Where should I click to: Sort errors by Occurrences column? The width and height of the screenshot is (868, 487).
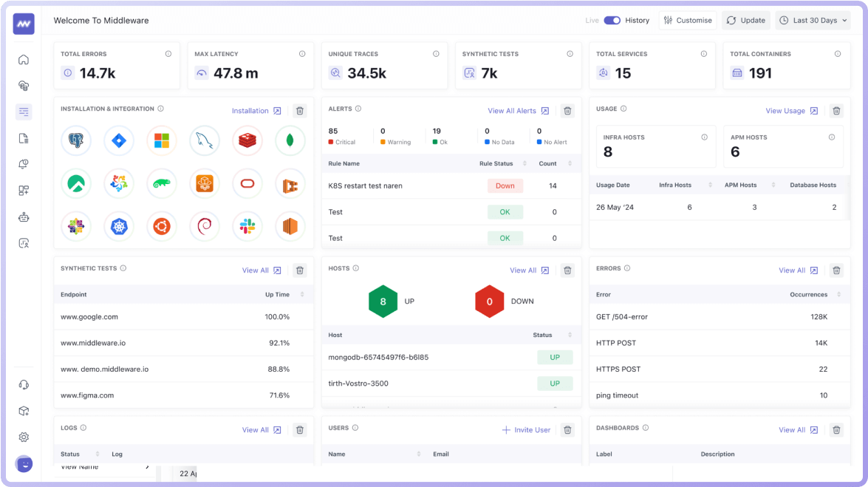click(838, 295)
